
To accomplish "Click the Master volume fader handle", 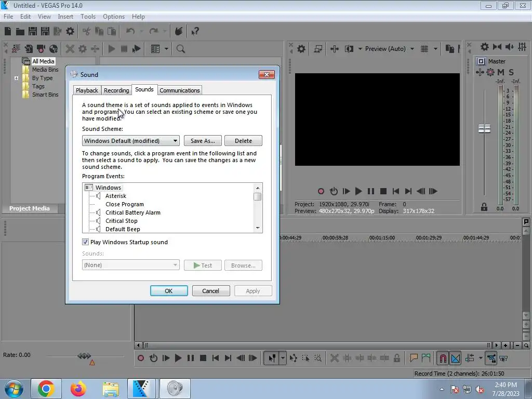I will [x=484, y=129].
